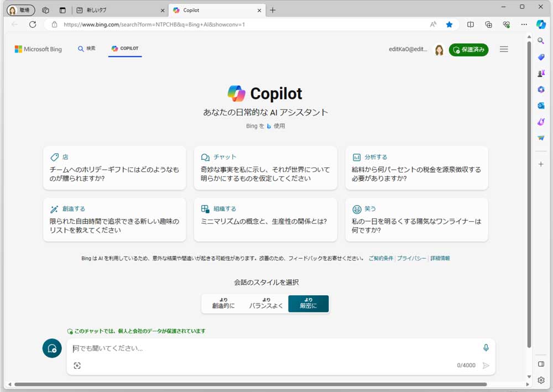This screenshot has width=553, height=392.
Task: Switch to the 検索 tab
Action: tap(87, 48)
